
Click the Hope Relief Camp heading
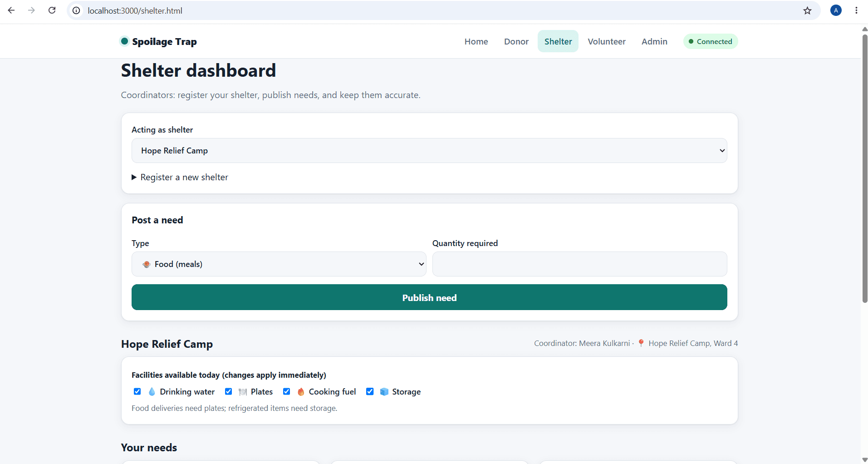[x=167, y=344]
